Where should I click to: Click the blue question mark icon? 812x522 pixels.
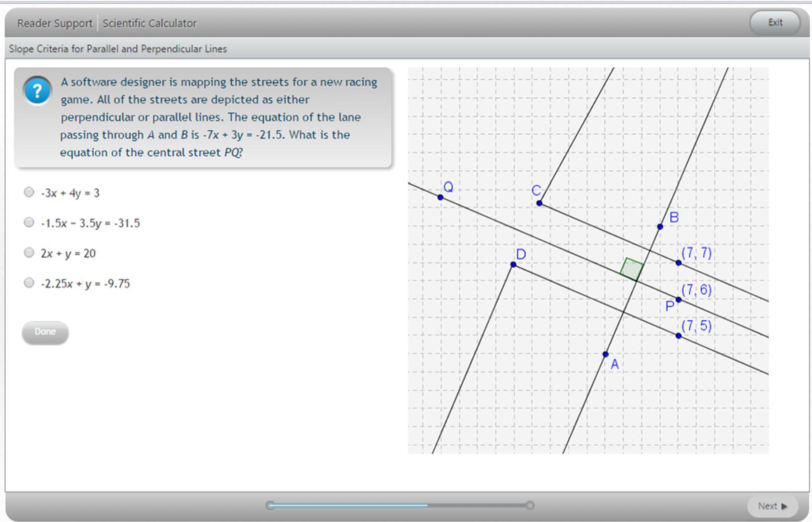pyautogui.click(x=37, y=91)
